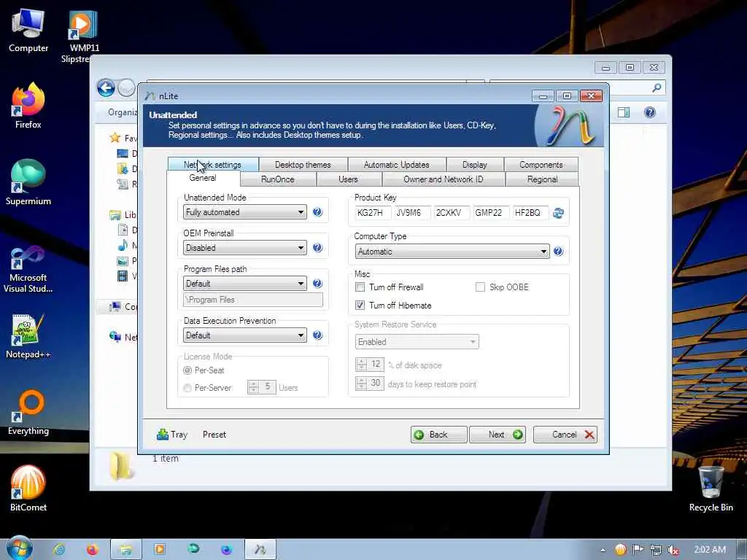Switch to Desktop themes tab

pos(303,164)
